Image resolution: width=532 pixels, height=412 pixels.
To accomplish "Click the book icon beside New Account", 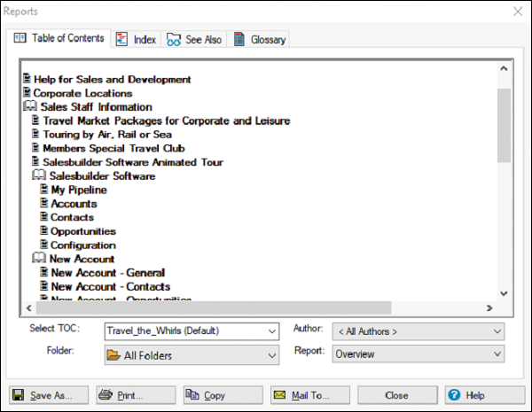I will pos(39,260).
